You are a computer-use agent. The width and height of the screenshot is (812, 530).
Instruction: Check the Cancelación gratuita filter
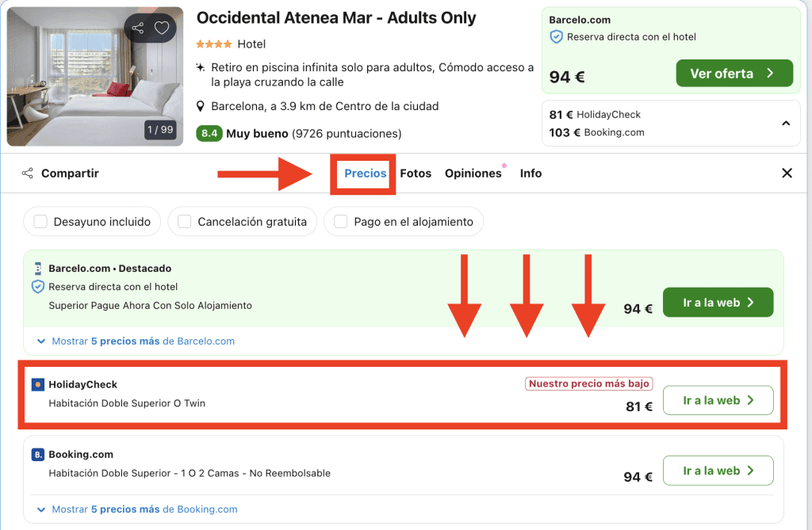tap(185, 222)
